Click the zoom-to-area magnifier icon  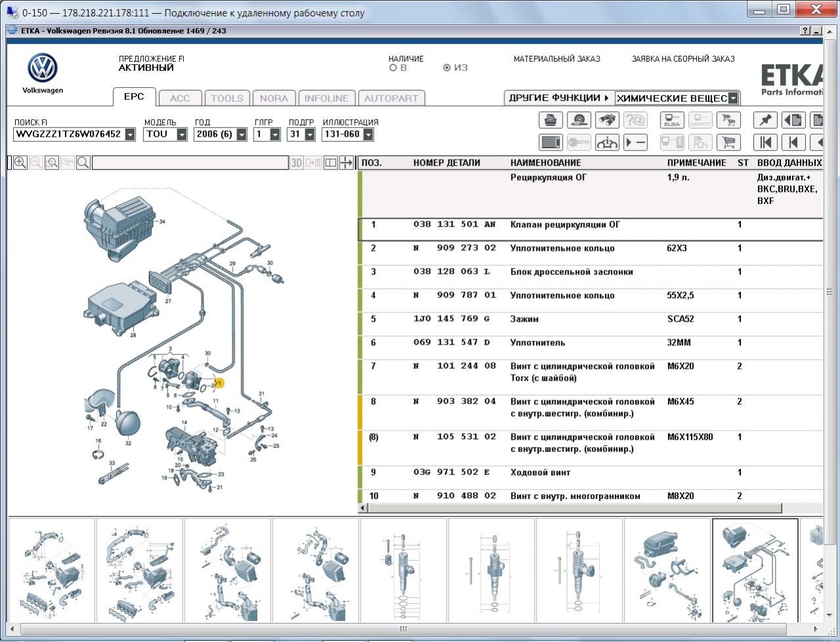point(52,163)
